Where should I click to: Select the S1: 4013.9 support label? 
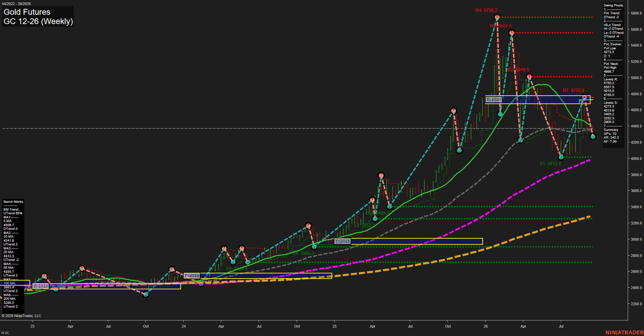(550, 164)
